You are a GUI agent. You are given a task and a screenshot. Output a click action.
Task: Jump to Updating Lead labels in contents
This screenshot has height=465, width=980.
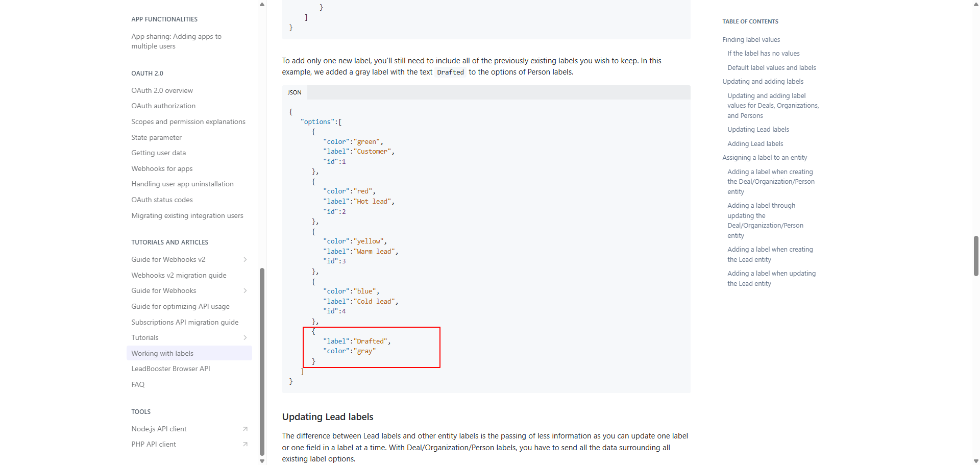pos(758,130)
